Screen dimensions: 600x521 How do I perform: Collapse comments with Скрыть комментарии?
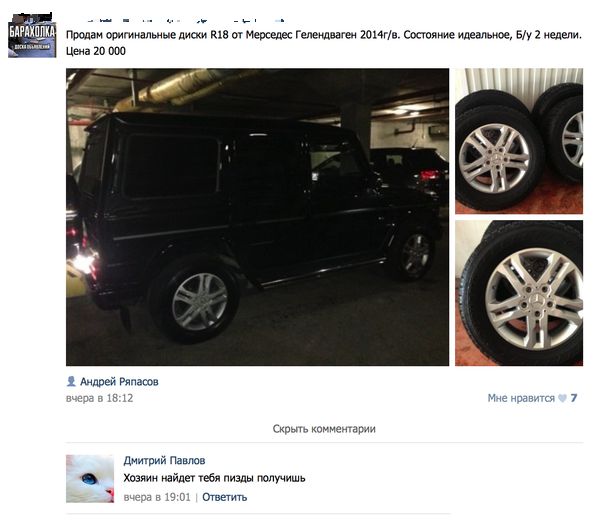pyautogui.click(x=324, y=429)
